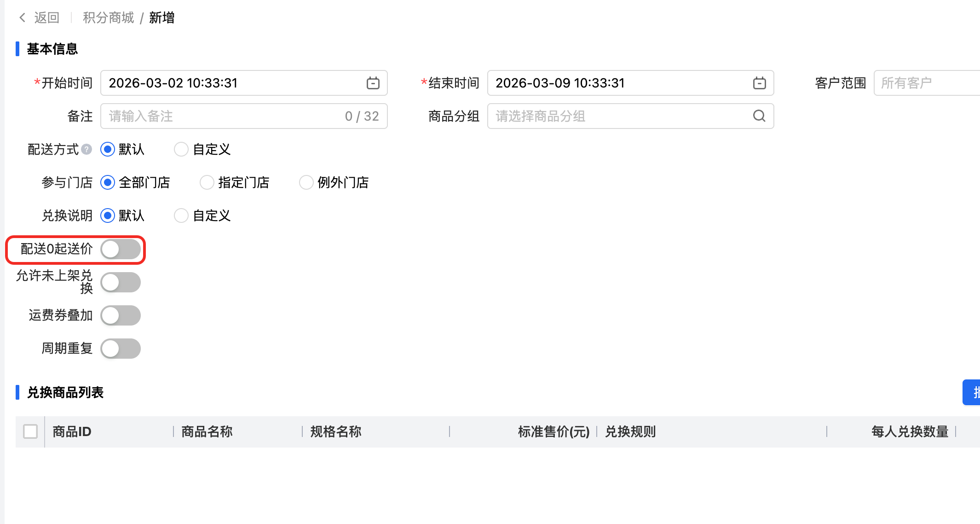This screenshot has height=524, width=980.
Task: Open the 客户范围 dropdown
Action: click(925, 83)
